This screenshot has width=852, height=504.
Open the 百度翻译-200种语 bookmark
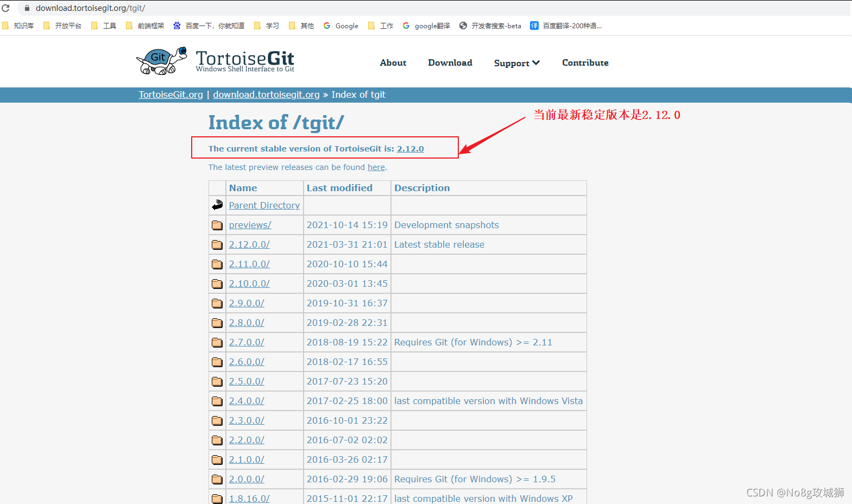pyautogui.click(x=566, y=26)
